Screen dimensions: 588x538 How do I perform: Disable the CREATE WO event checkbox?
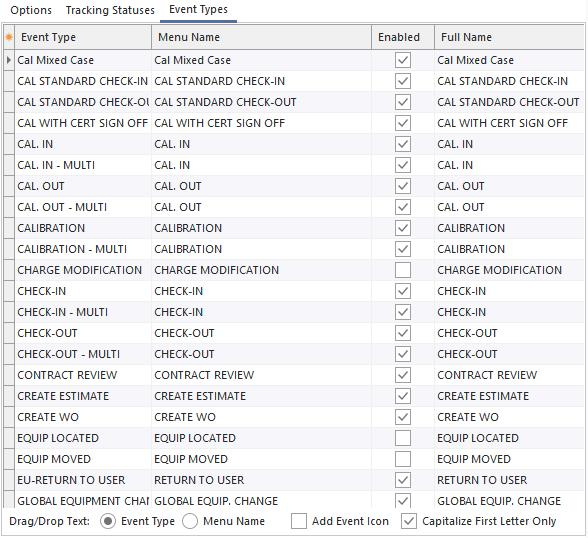tap(403, 417)
